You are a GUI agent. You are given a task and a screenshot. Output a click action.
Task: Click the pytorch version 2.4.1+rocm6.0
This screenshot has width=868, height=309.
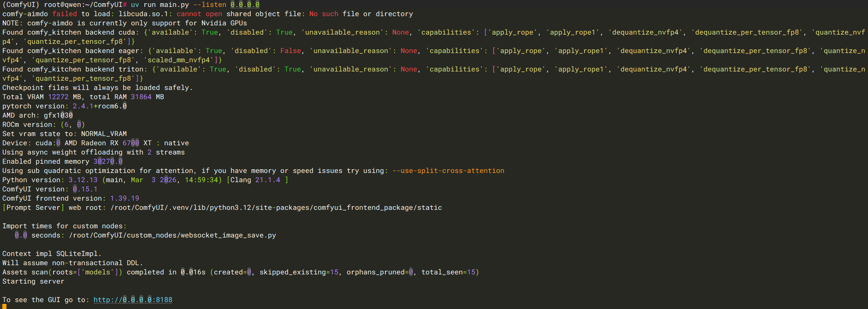pyautogui.click(x=100, y=106)
